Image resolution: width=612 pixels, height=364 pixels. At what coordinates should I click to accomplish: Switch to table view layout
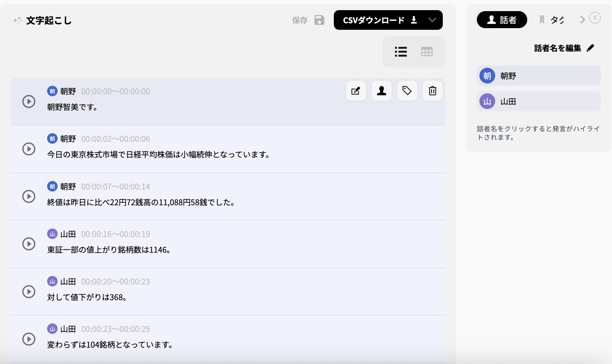[427, 52]
